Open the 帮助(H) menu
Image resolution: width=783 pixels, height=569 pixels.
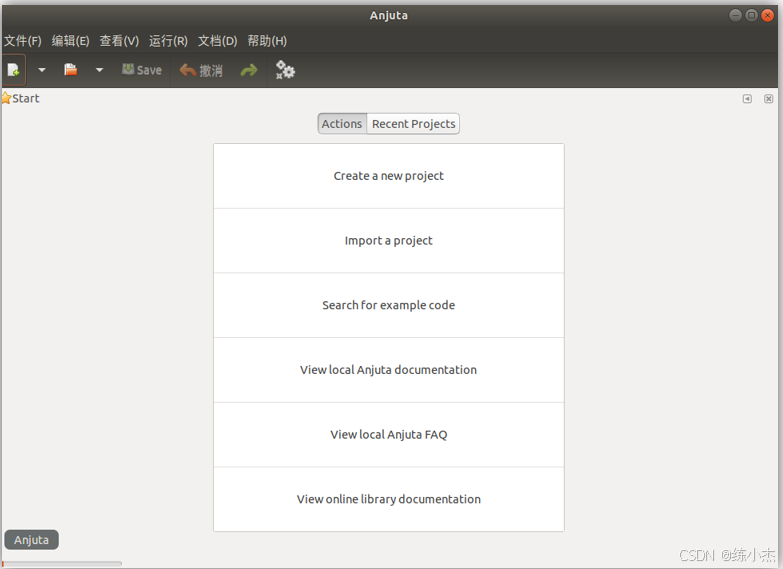point(267,41)
